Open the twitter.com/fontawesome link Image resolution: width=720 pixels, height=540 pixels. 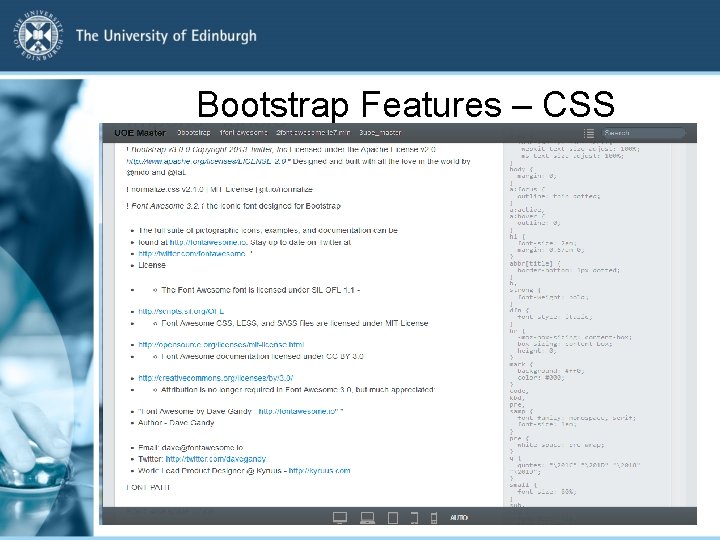192,253
